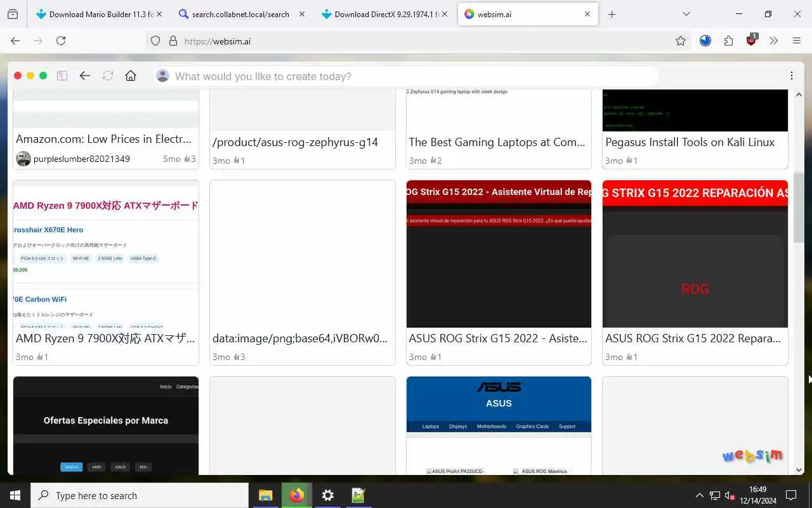This screenshot has width=812, height=508.
Task: Click like icon on data:image/png card
Action: click(237, 357)
